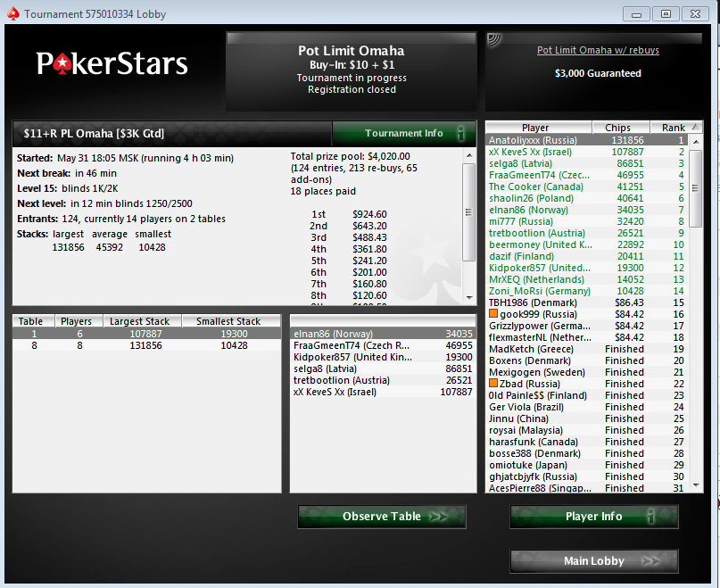Viewport: 720px width, 588px height.
Task: Click the Observe Table button
Action: (x=382, y=517)
